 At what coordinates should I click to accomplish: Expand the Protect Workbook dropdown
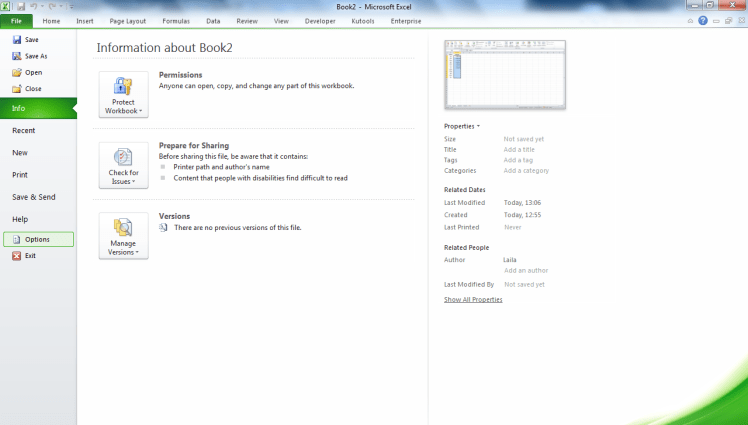tap(123, 95)
